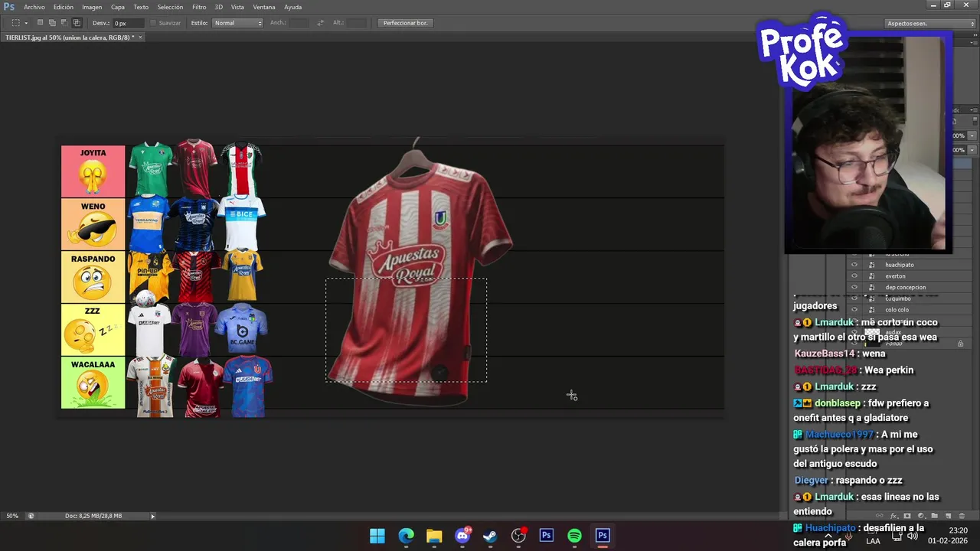Click the lock icon on Fondo layer
This screenshot has height=551, width=980.
pos(960,344)
